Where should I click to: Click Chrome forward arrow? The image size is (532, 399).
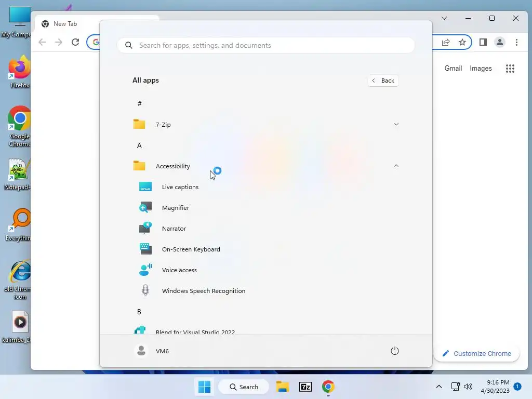59,42
